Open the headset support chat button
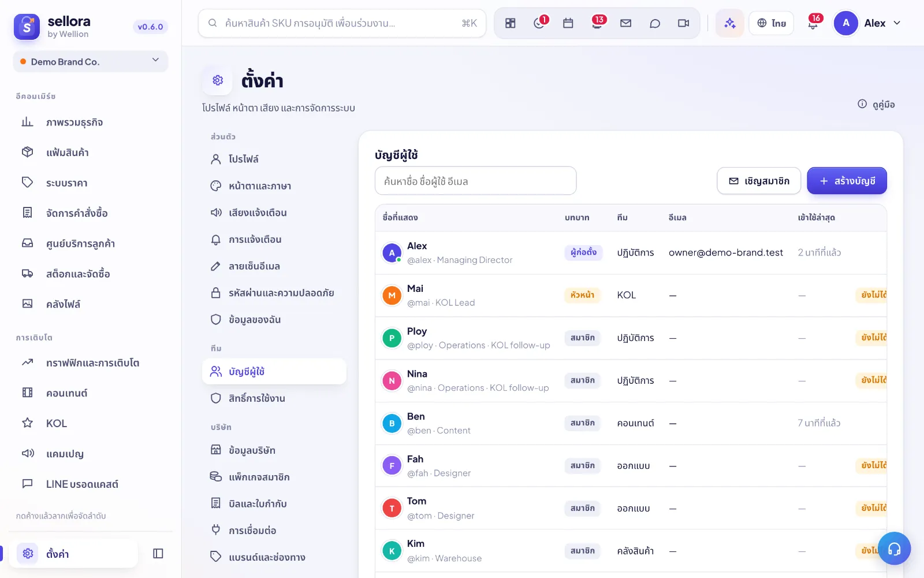Viewport: 924px width, 578px height. (895, 548)
